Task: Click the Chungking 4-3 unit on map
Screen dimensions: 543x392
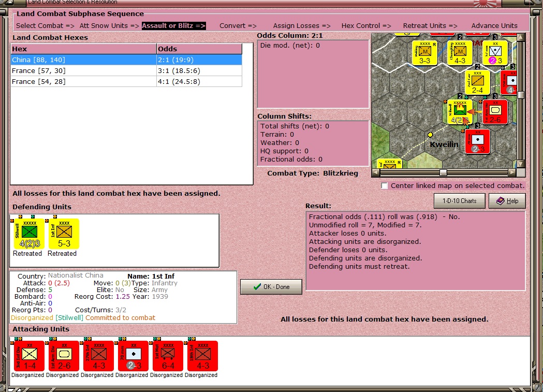Action: (x=460, y=53)
